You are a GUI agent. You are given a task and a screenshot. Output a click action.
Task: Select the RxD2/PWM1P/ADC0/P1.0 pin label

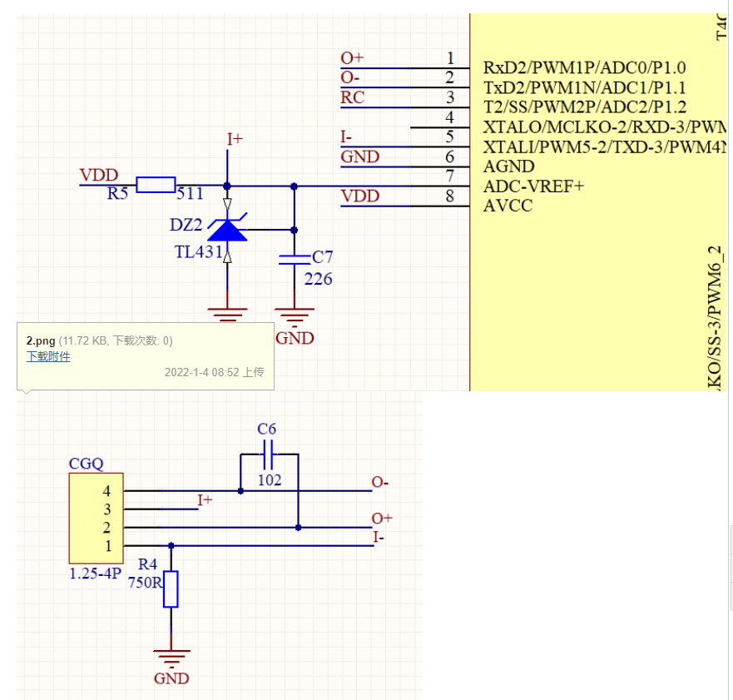584,67
